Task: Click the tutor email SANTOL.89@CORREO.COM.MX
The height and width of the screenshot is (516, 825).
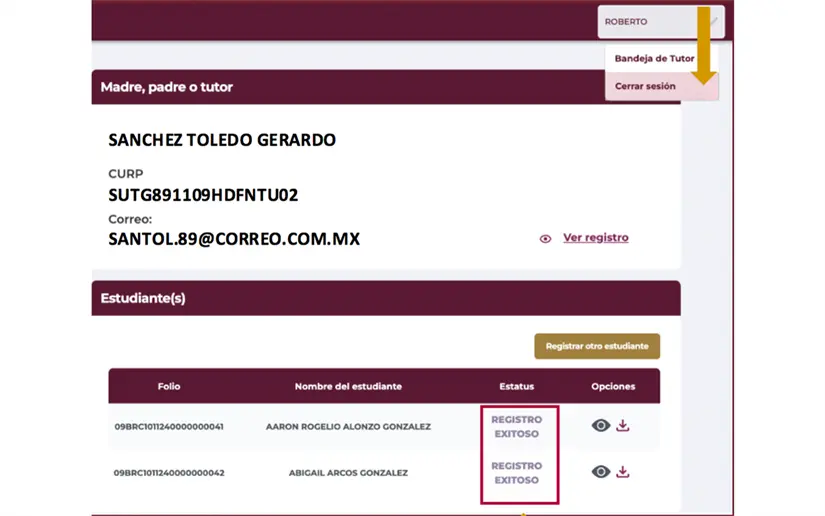Action: click(x=234, y=240)
